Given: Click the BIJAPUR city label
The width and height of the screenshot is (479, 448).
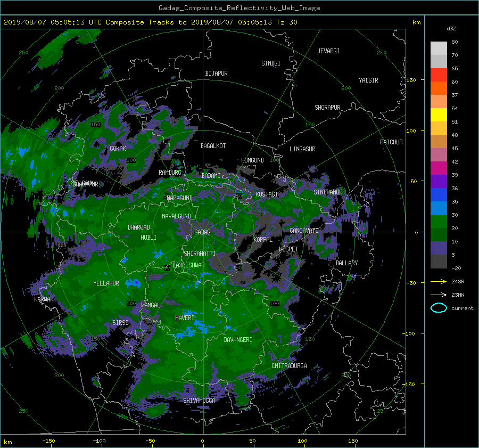Looking at the screenshot, I should 216,74.
